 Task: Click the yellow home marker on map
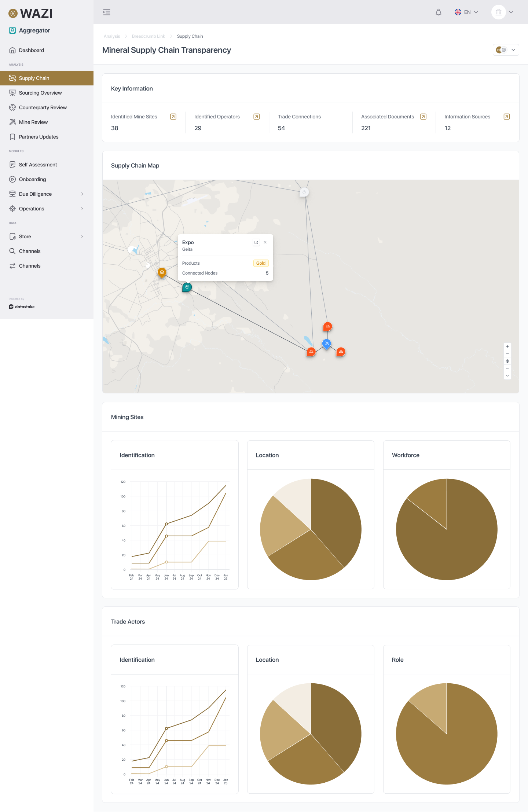coord(162,272)
